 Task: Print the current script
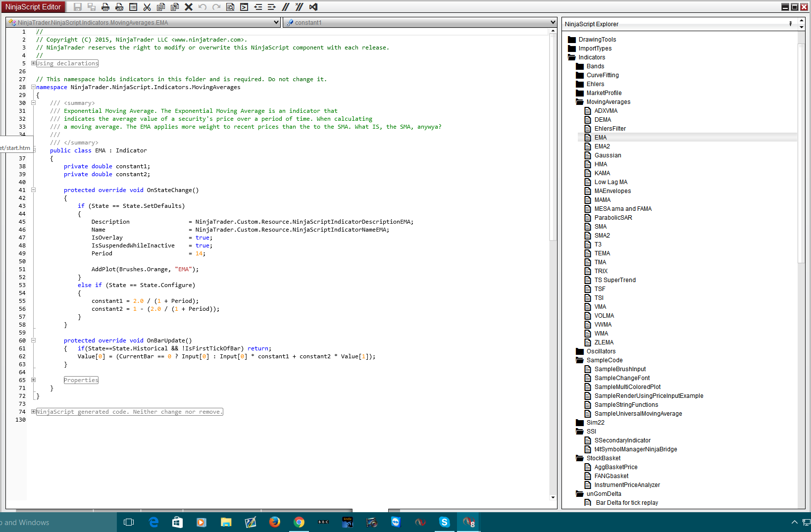click(105, 7)
